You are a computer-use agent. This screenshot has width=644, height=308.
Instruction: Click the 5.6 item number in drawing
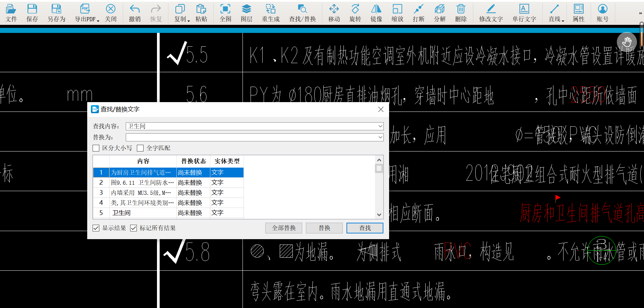[x=197, y=93]
